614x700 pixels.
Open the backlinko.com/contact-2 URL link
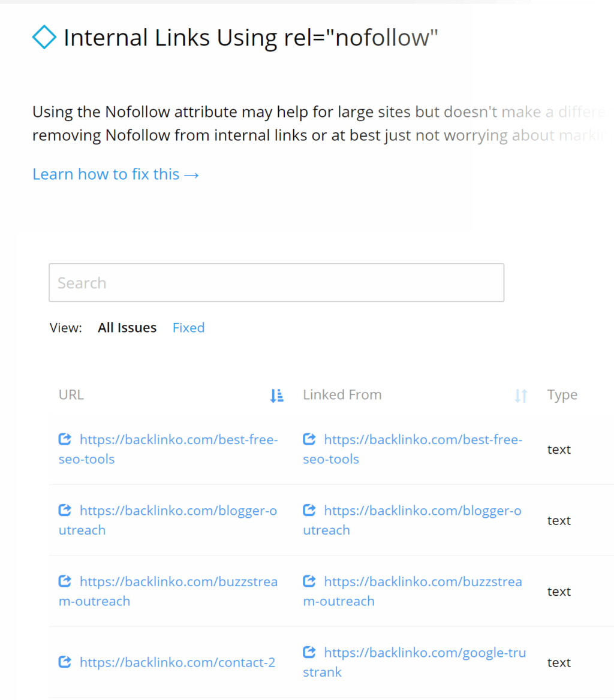coord(177,662)
